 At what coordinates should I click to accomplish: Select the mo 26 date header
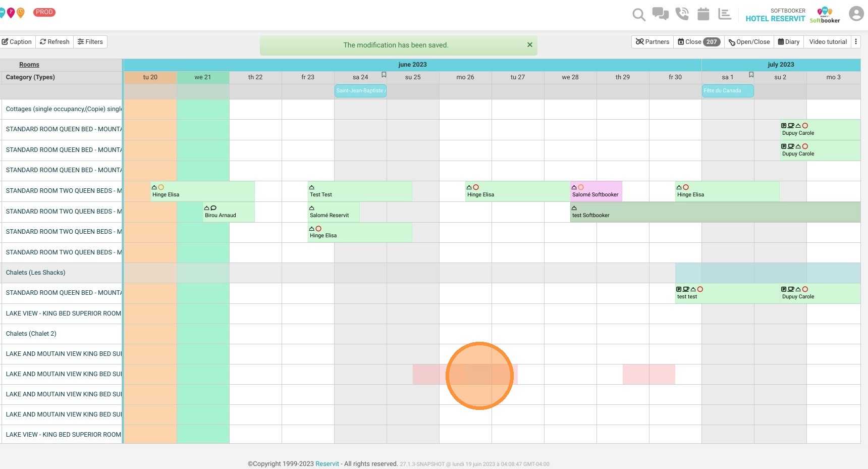point(465,77)
